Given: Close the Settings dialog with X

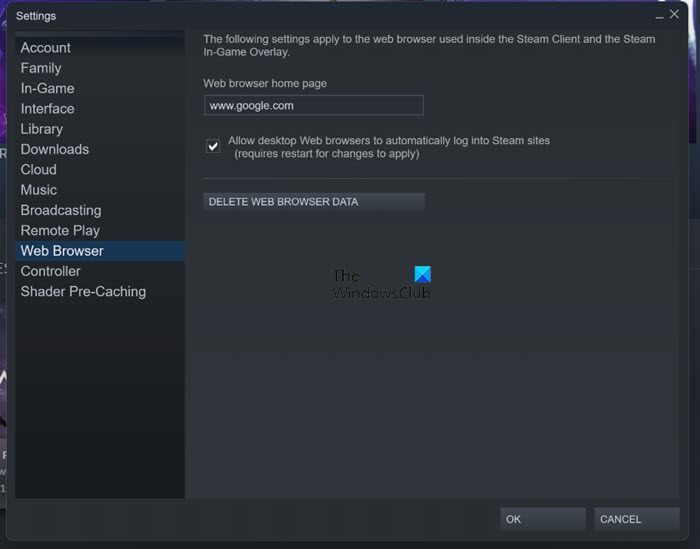Looking at the screenshot, I should (674, 14).
